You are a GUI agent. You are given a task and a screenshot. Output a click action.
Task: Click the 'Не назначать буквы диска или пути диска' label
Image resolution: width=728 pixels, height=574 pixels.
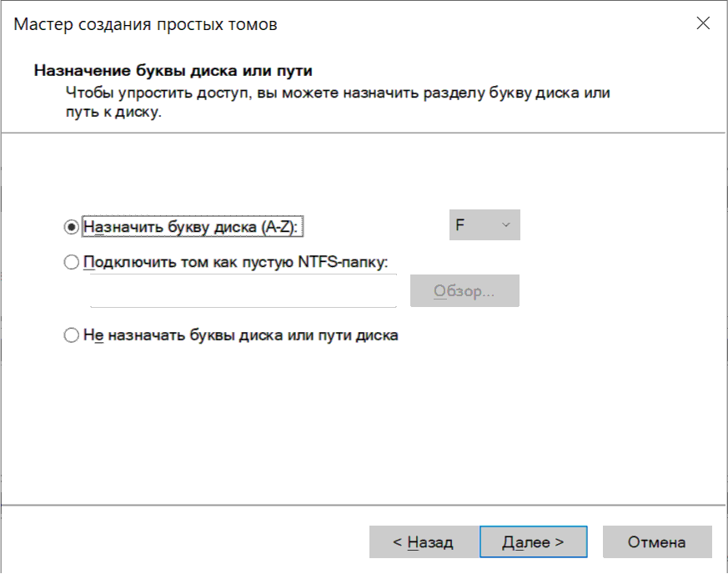click(240, 335)
